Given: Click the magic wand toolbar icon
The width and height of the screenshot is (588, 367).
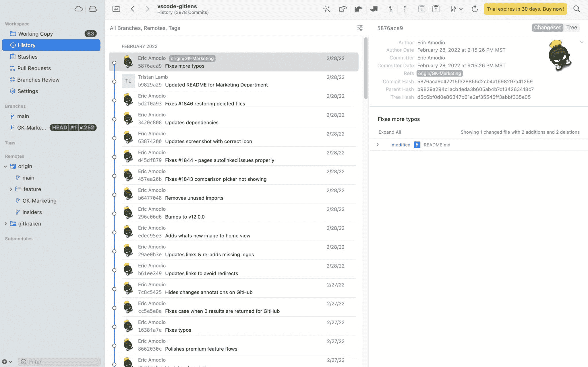Looking at the screenshot, I should [x=326, y=9].
